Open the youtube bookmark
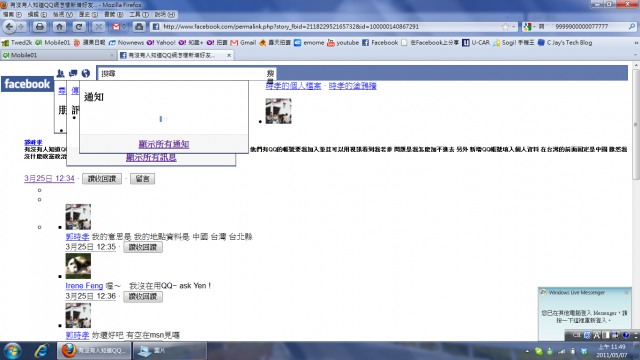 (x=343, y=42)
